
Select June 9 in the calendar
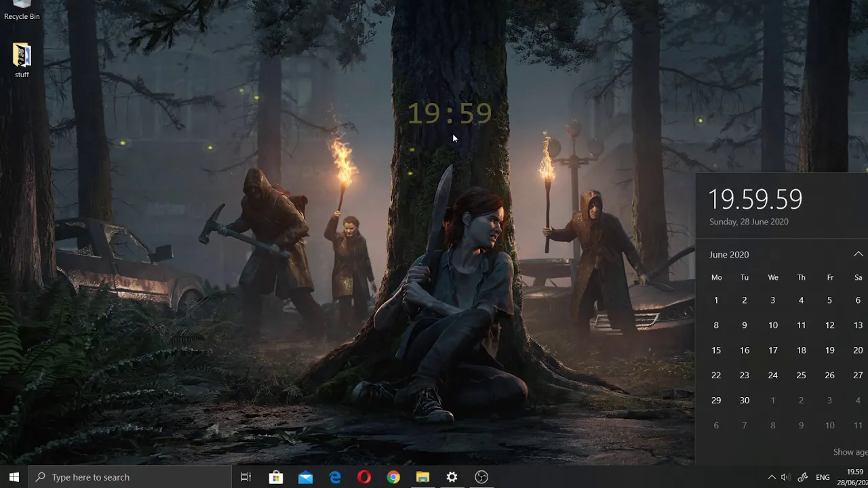(x=745, y=325)
